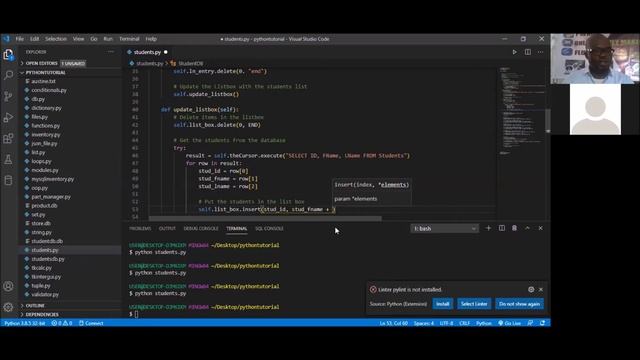Open the Go menu
The image size is (640, 360).
(x=94, y=39)
